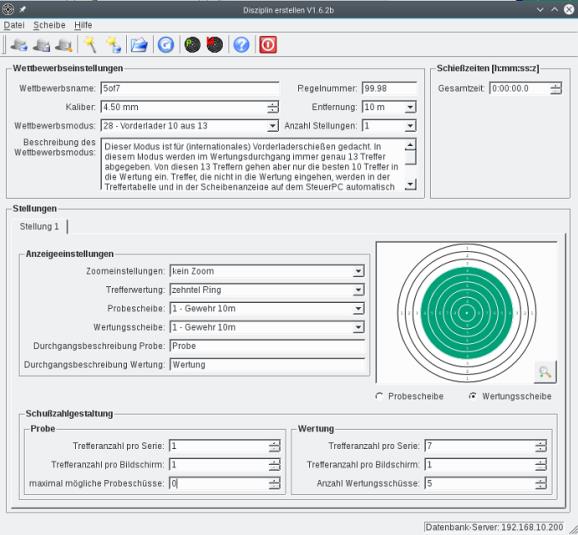Screen dimensions: 578x535
Task: Click the magic wand toolbar icon
Action: [90, 45]
